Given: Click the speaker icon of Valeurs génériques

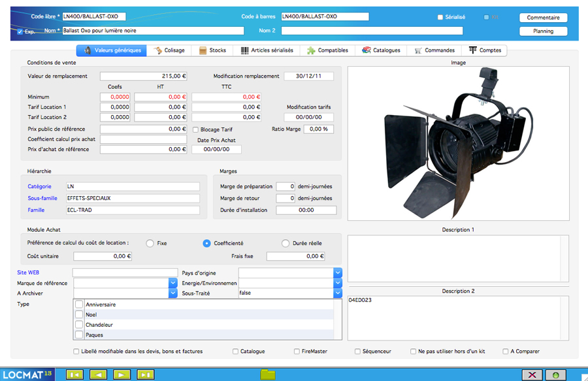Looking at the screenshot, I should coord(88,50).
